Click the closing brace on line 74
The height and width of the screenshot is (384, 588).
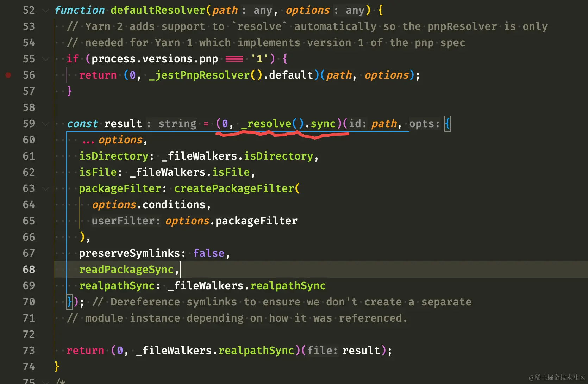(57, 367)
